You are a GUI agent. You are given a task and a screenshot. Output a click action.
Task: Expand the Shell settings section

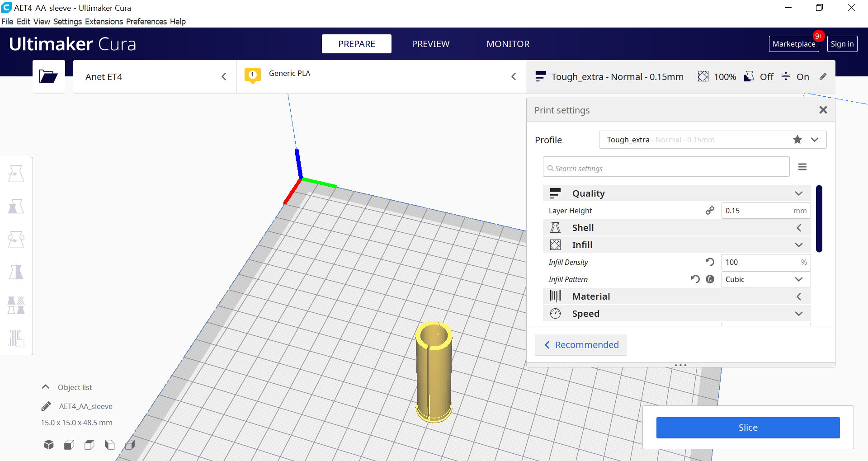[677, 228]
